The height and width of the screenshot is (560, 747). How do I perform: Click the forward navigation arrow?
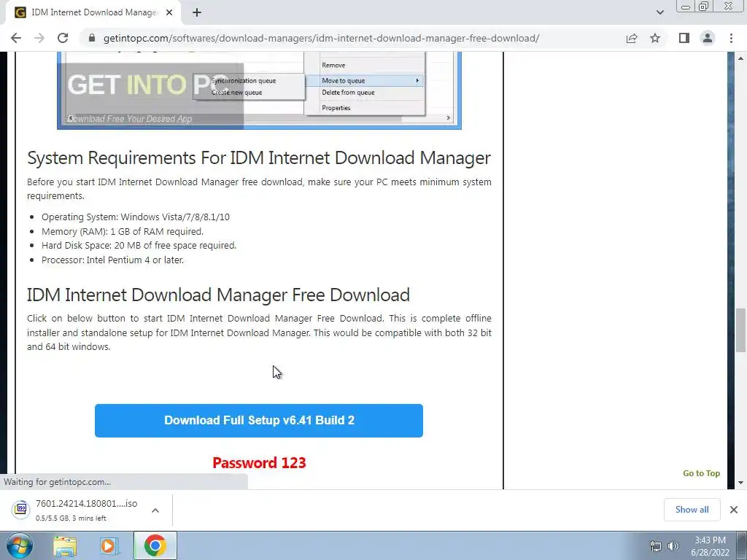(39, 38)
